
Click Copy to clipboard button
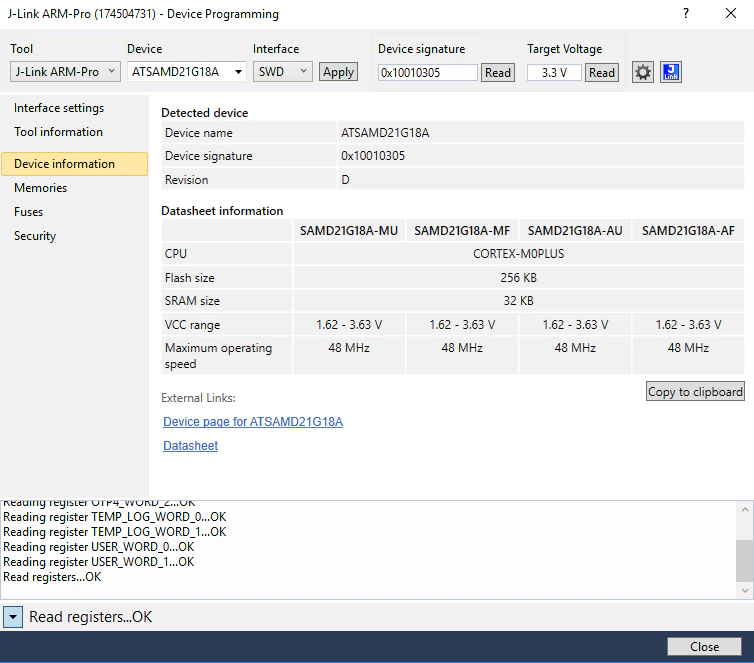[695, 391]
